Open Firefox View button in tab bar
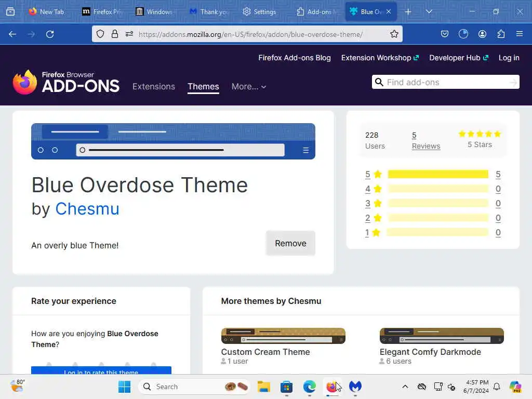The height and width of the screenshot is (399, 532). pos(10,11)
